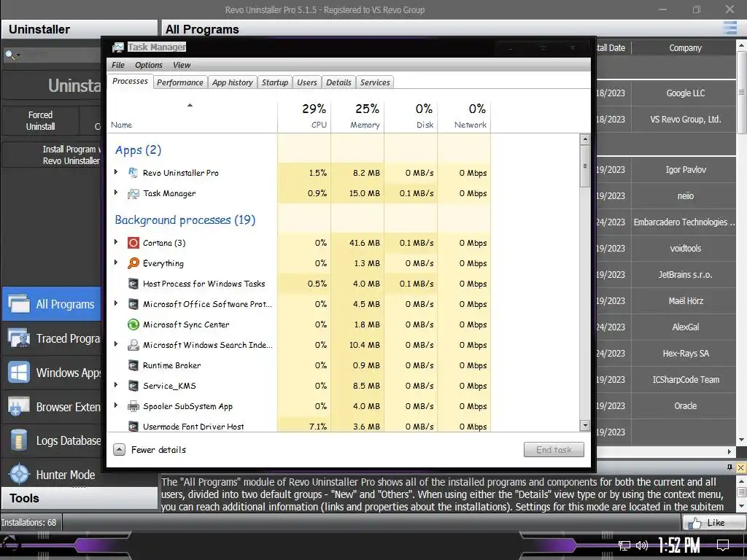Image resolution: width=747 pixels, height=560 pixels.
Task: Sort processes by Name column header
Action: pyautogui.click(x=192, y=116)
